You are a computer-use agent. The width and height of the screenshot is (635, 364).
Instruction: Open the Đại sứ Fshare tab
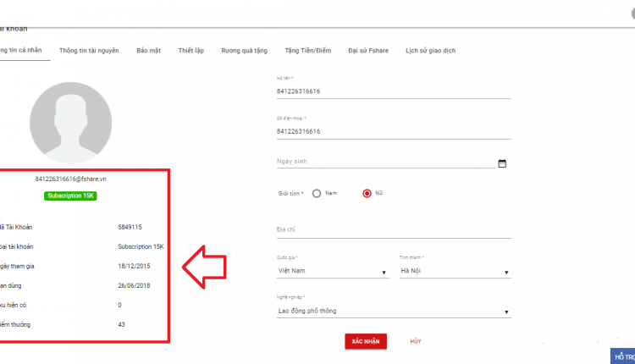coord(368,51)
